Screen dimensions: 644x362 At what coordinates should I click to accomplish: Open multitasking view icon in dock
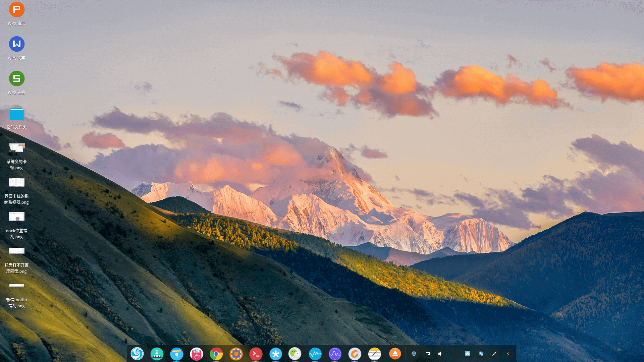[157, 354]
